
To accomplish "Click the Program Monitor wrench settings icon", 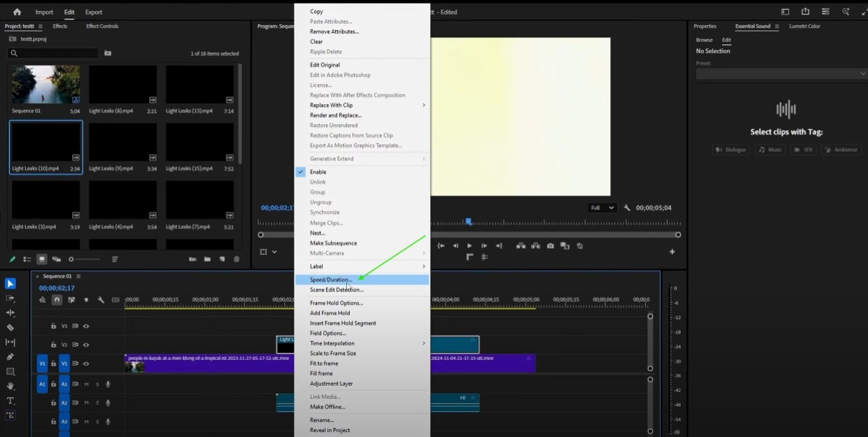I will (x=627, y=207).
